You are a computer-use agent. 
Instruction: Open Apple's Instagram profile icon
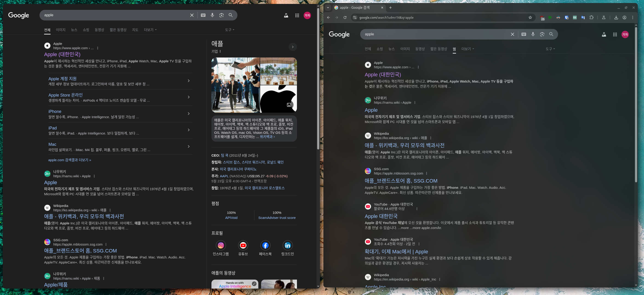[221, 245]
